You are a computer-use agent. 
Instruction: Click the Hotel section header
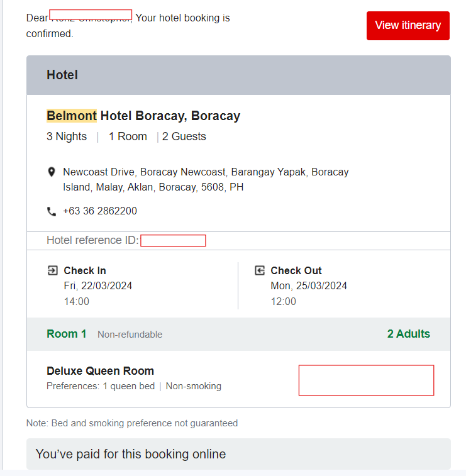click(x=62, y=75)
